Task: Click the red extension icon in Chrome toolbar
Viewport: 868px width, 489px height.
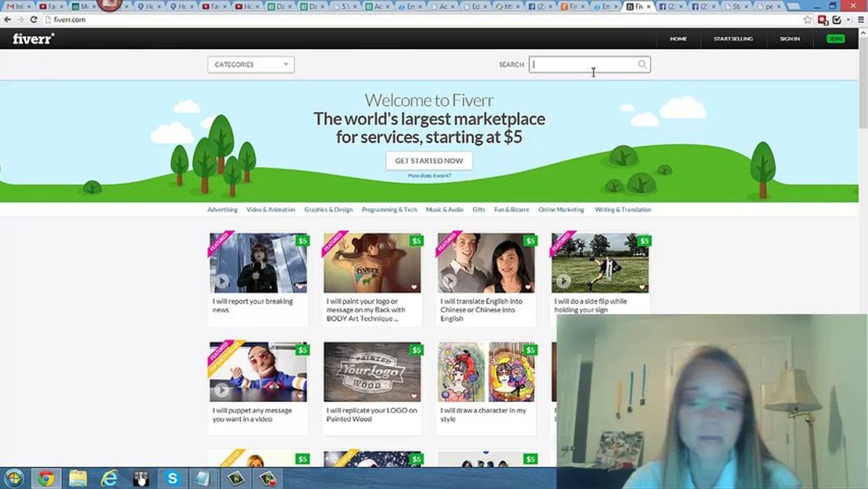Action: (x=823, y=20)
